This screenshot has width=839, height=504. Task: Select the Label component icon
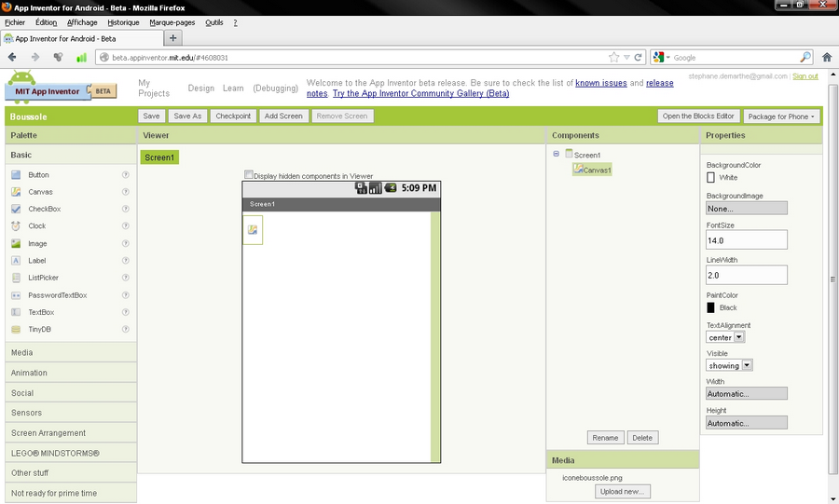tap(16, 261)
